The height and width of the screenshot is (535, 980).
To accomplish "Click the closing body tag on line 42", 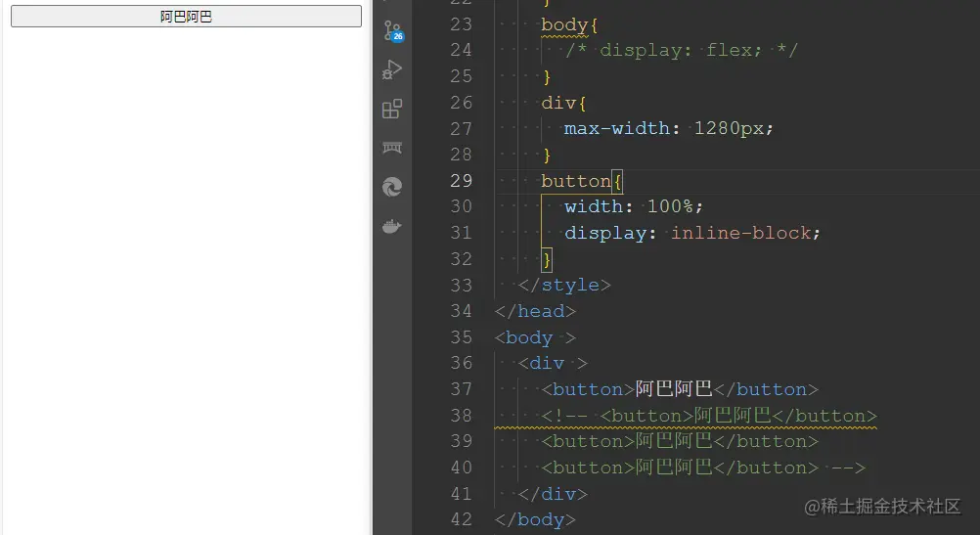I will 535,520.
